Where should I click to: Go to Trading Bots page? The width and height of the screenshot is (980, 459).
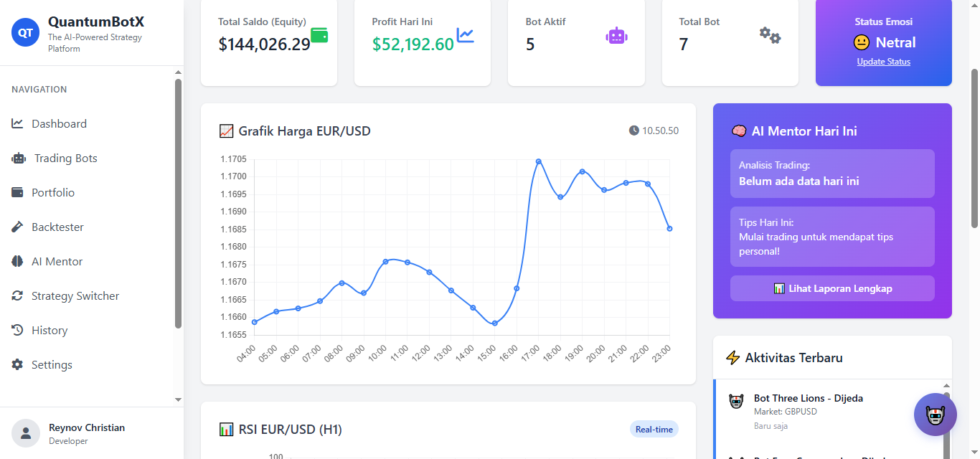coord(86,158)
